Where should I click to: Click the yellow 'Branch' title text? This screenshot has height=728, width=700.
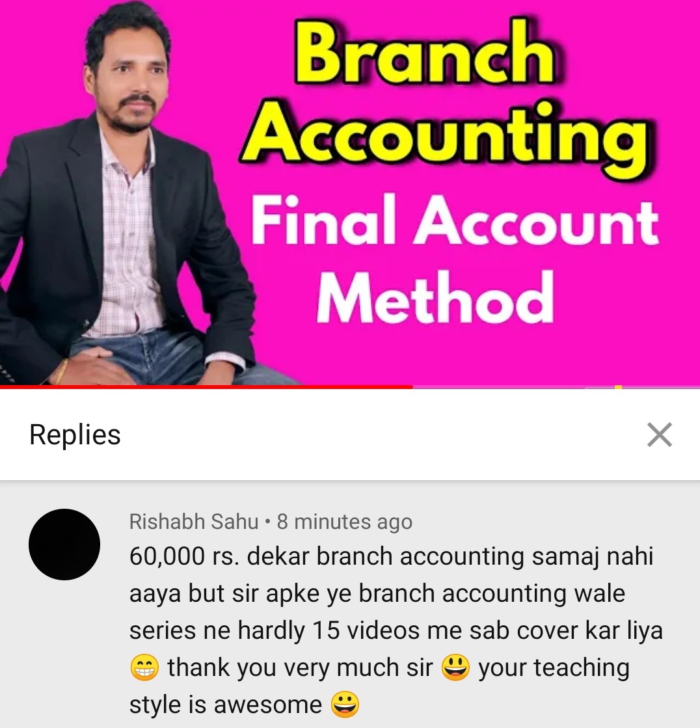(x=424, y=53)
